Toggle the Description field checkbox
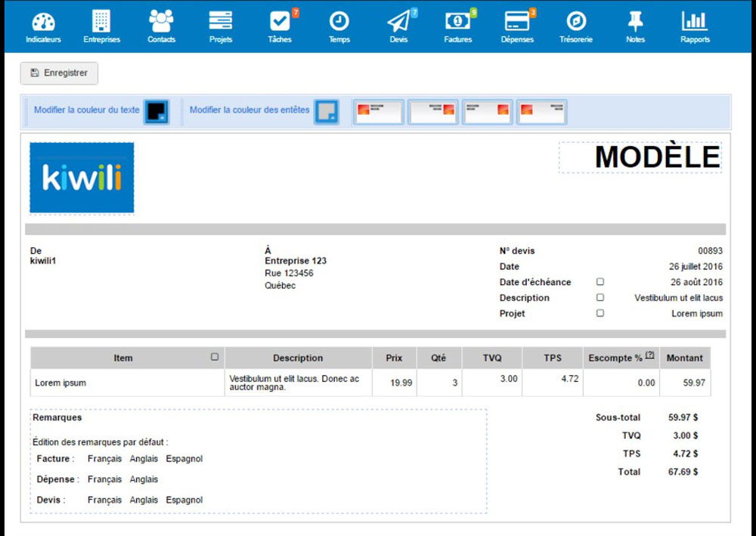756x536 pixels. point(600,298)
